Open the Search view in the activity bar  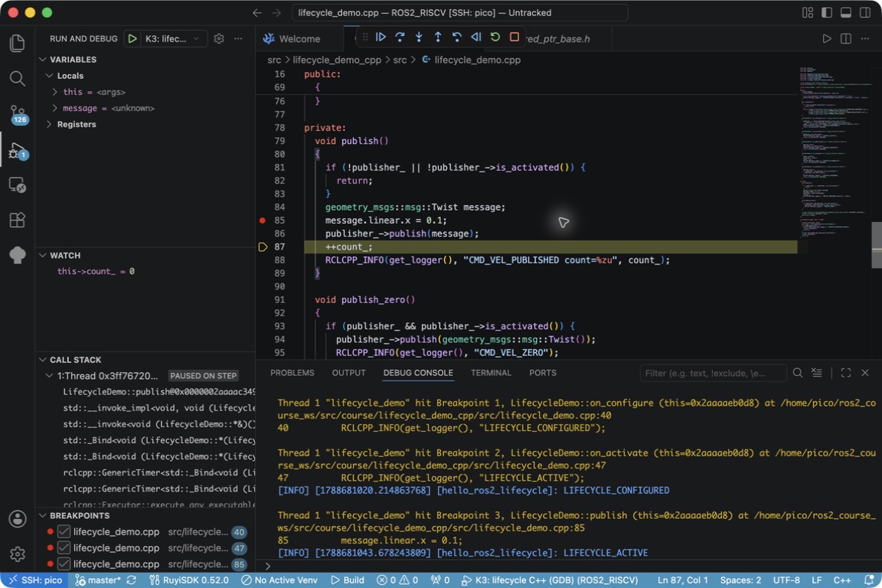18,78
